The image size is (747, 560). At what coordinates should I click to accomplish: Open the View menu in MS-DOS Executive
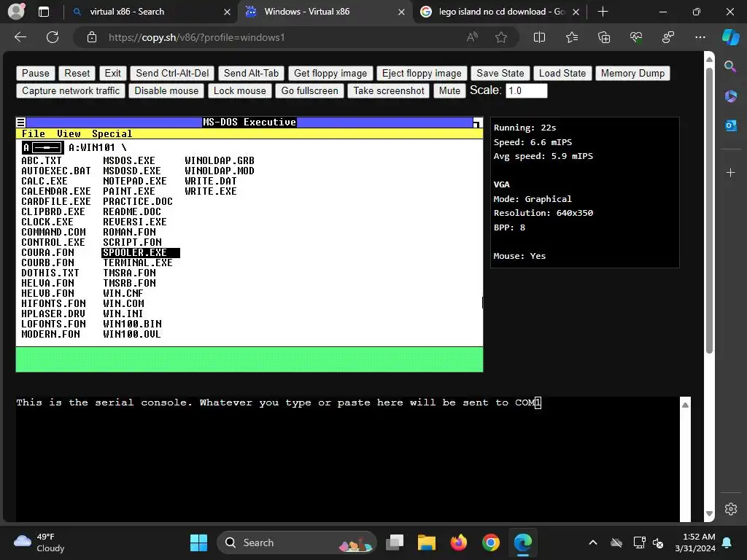tap(69, 134)
